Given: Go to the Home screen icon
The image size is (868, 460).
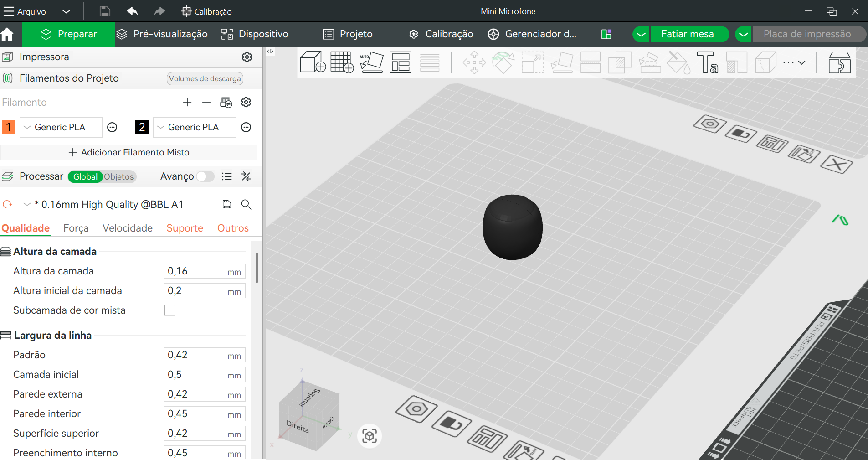Looking at the screenshot, I should click(x=7, y=34).
